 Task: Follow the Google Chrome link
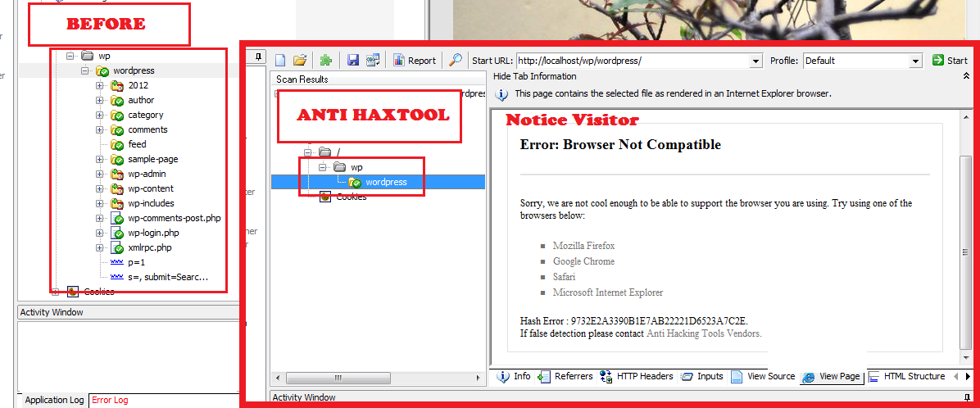583,261
